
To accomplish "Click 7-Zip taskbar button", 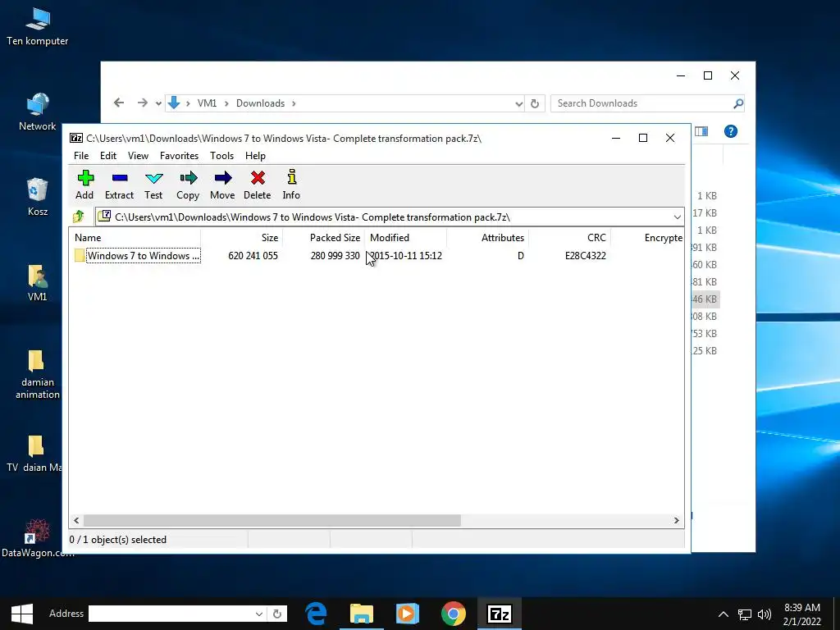I will (x=500, y=614).
